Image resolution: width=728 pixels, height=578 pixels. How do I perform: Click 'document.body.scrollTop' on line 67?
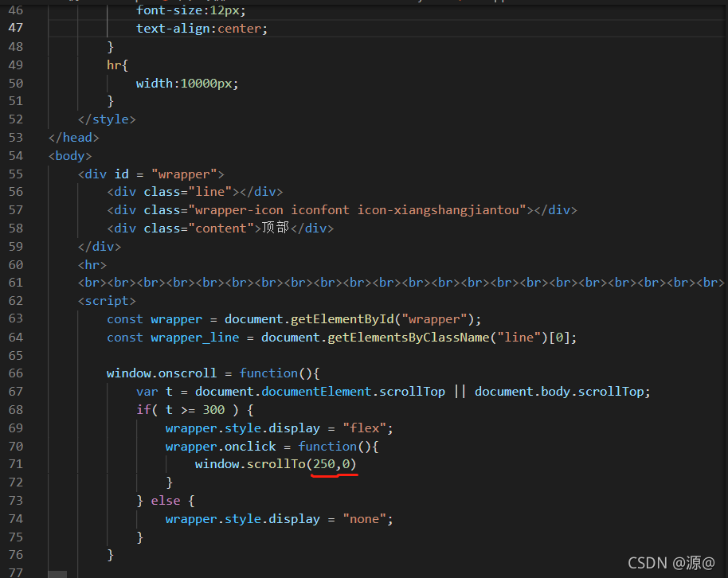click(x=559, y=392)
